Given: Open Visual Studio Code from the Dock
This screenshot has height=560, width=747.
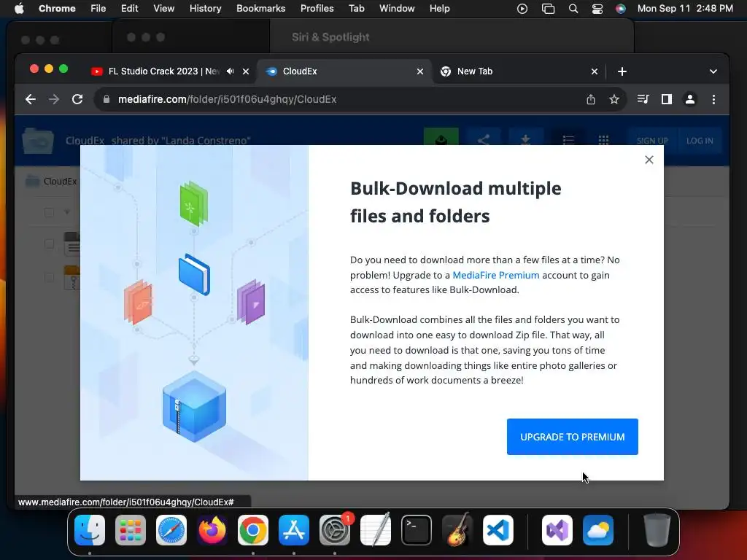Looking at the screenshot, I should coord(498,530).
